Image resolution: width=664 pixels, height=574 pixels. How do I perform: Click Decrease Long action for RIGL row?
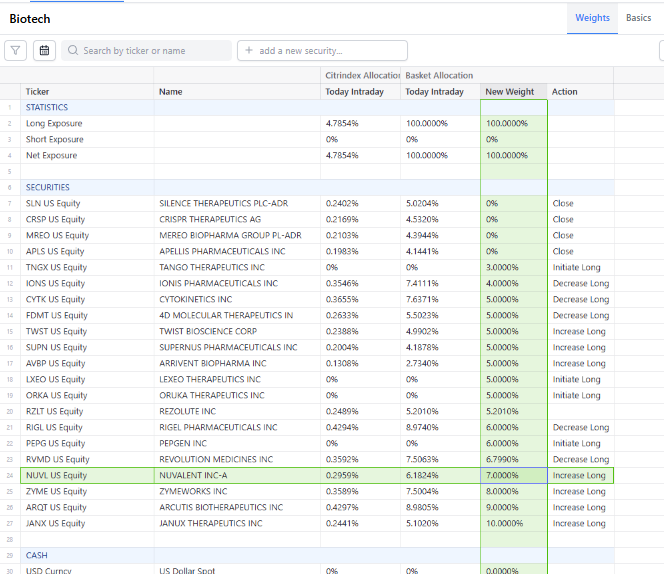click(x=580, y=427)
